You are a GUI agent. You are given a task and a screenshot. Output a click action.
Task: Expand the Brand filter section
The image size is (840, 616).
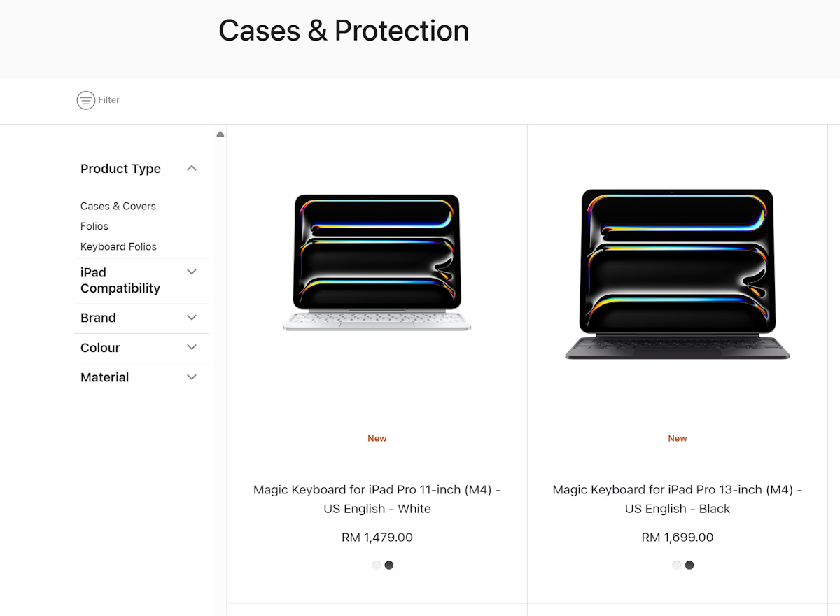tap(191, 318)
